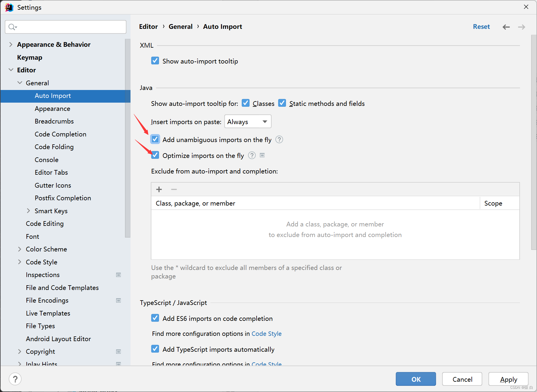The height and width of the screenshot is (392, 537).
Task: Expand Color Scheme node
Action: point(20,249)
